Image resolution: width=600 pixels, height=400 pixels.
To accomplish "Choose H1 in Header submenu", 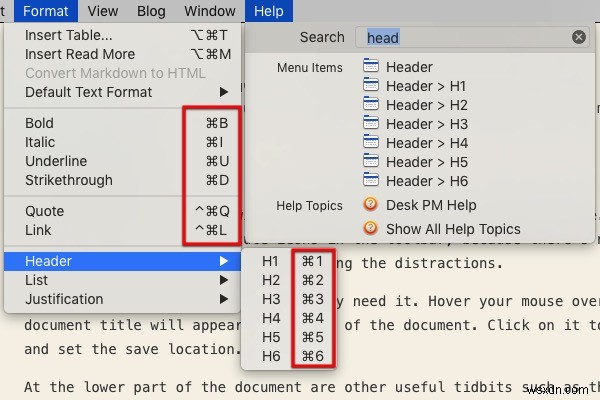I will coord(289,261).
